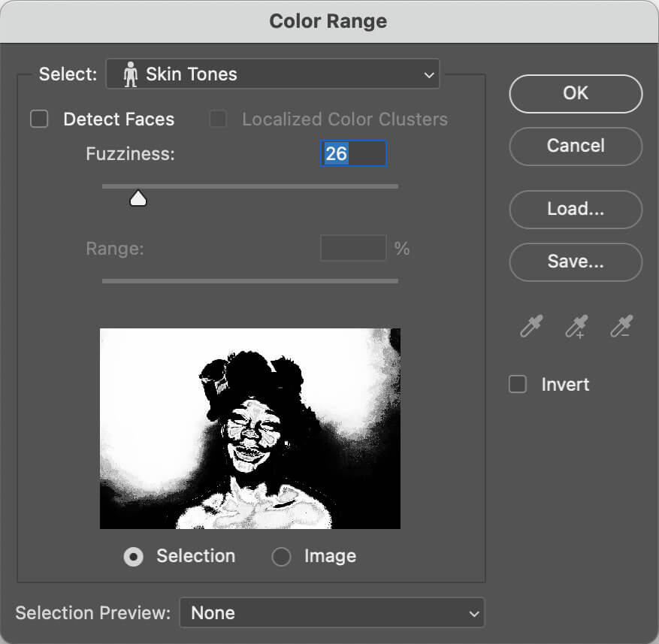Click the Save... button
The image size is (659, 644).
[576, 262]
